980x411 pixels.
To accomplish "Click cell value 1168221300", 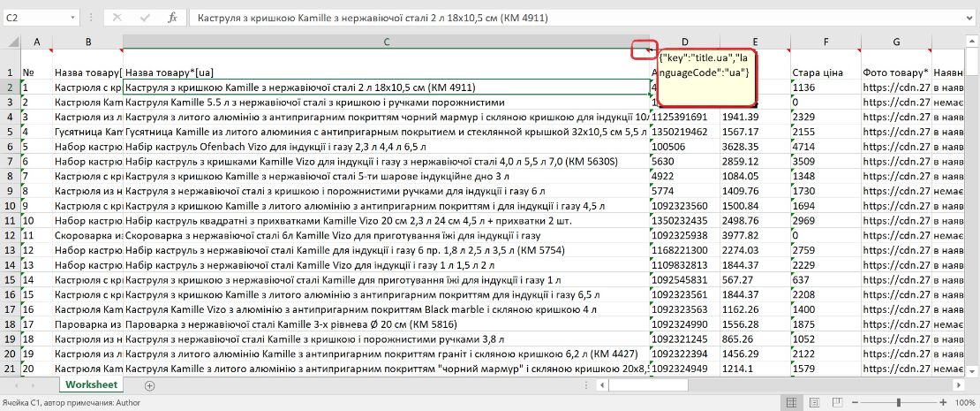I will pos(685,250).
